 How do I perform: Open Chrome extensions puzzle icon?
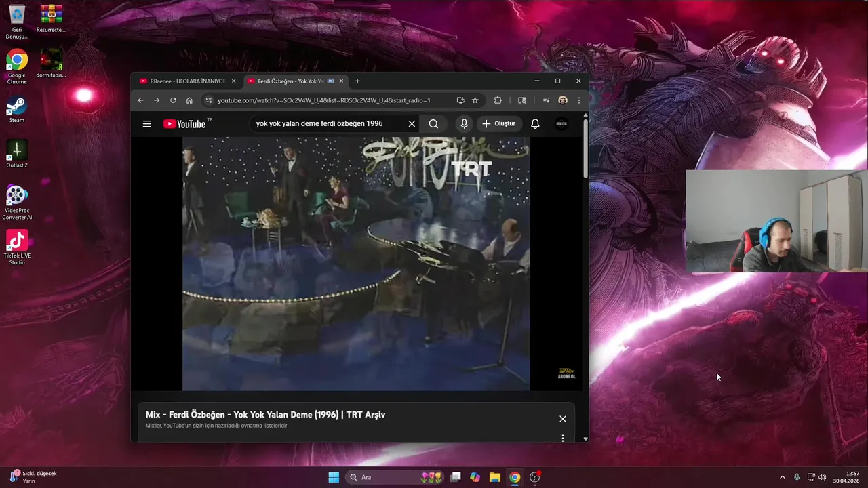498,100
